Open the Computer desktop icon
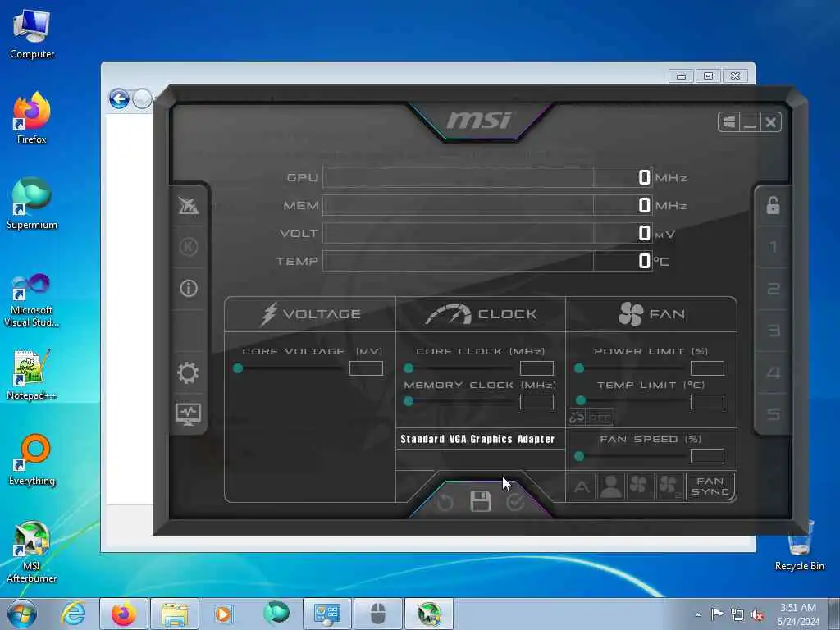This screenshot has height=630, width=840. coord(32,34)
